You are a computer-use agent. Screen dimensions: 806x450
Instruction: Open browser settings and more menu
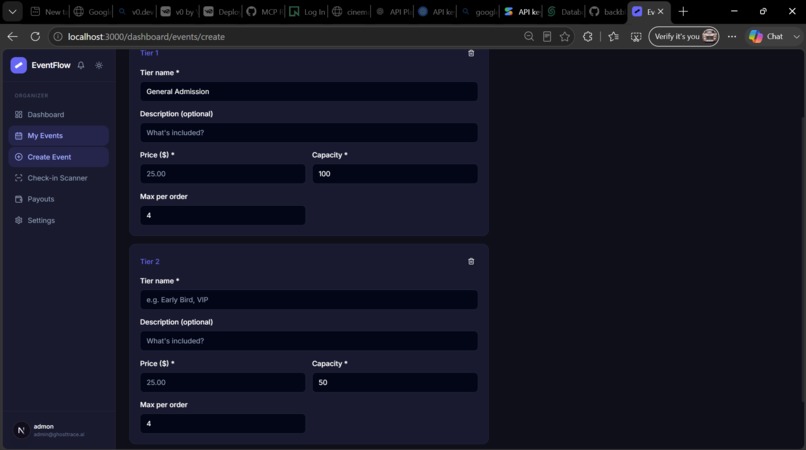pyautogui.click(x=732, y=37)
